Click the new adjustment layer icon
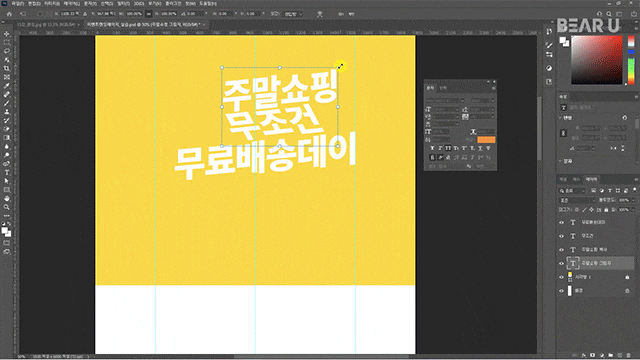640x360 pixels. pyautogui.click(x=602, y=356)
